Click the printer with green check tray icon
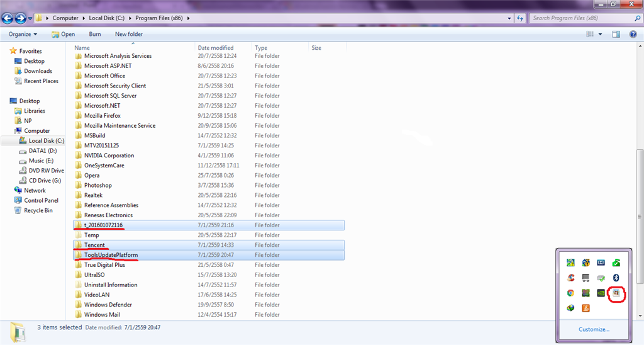The width and height of the screenshot is (644, 345). (601, 278)
